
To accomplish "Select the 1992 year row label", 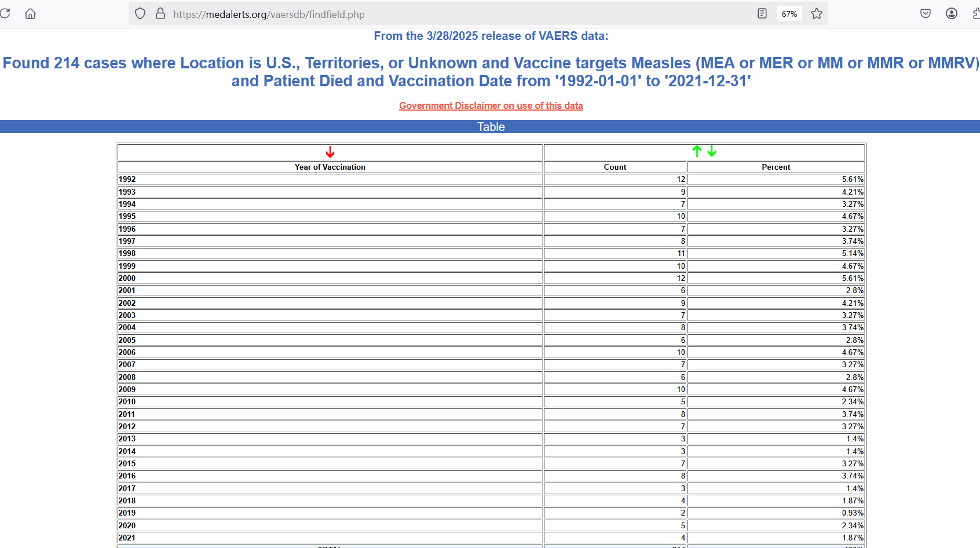I will click(x=127, y=180).
